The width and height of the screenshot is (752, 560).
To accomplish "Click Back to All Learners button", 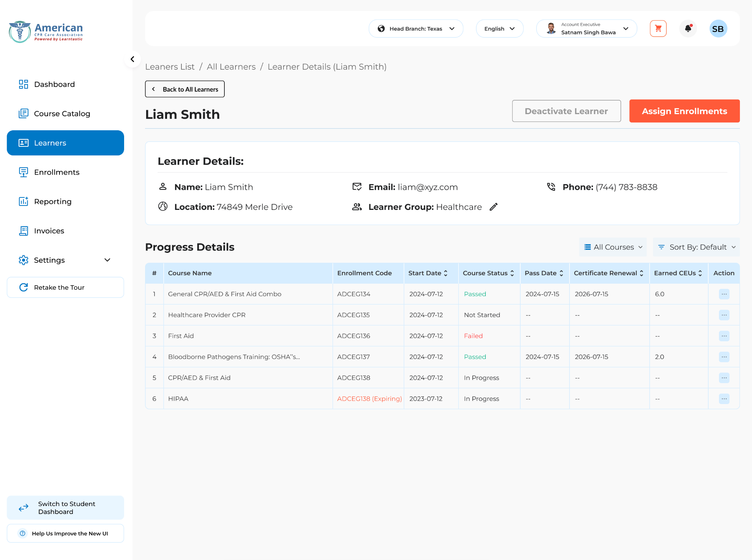I will click(x=185, y=89).
